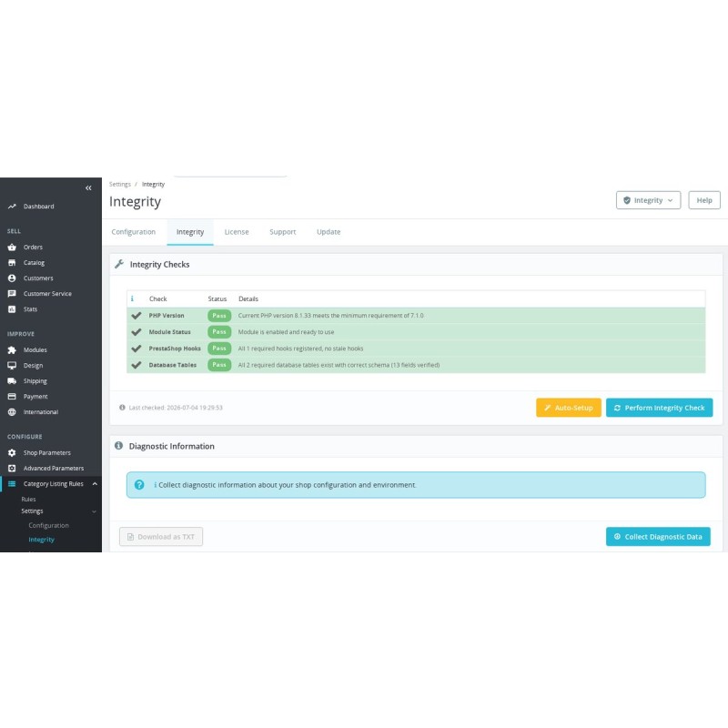Click "Module is enabled and ready to use"
Screen dimensions: 728x728
pyautogui.click(x=286, y=332)
